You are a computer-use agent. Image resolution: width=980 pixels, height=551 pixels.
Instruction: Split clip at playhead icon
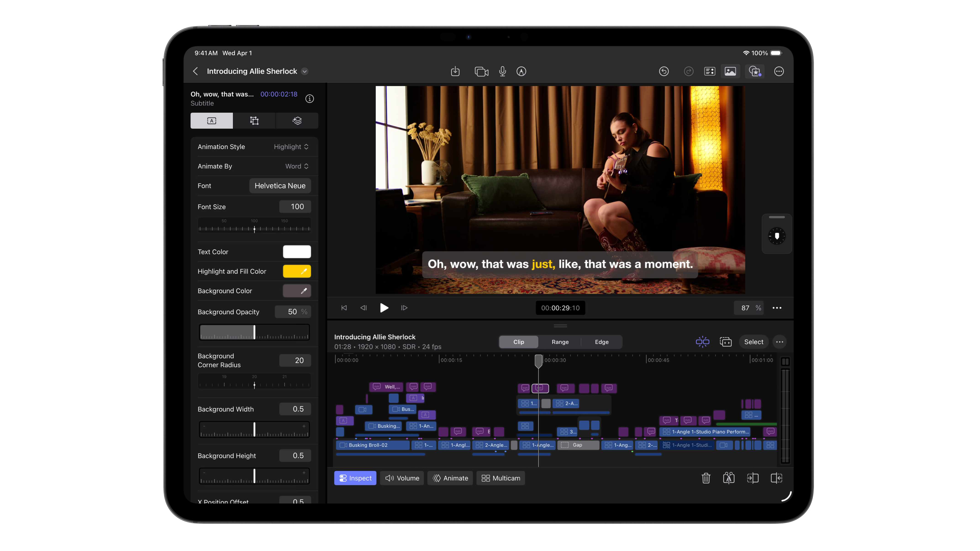point(729,478)
